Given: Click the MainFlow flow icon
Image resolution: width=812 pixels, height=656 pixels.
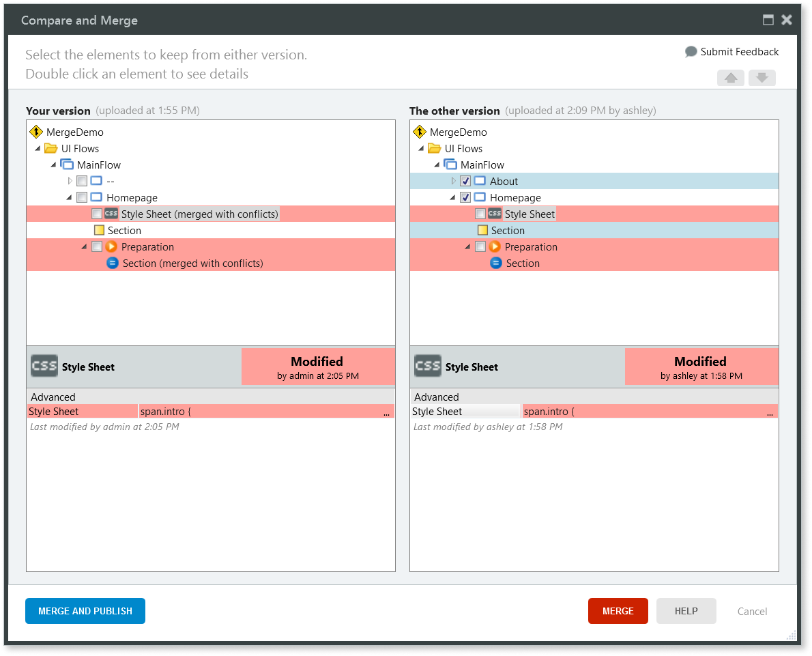Looking at the screenshot, I should [67, 165].
